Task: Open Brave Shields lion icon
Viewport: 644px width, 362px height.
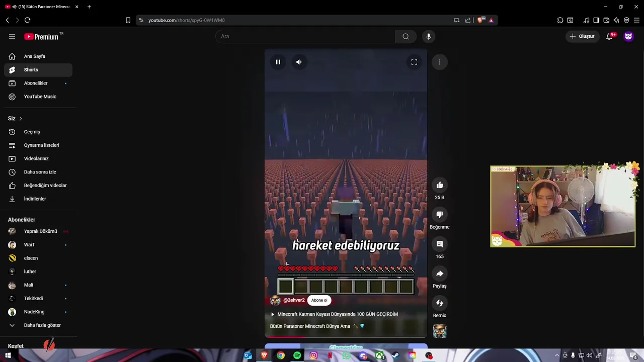Action: pos(481,20)
